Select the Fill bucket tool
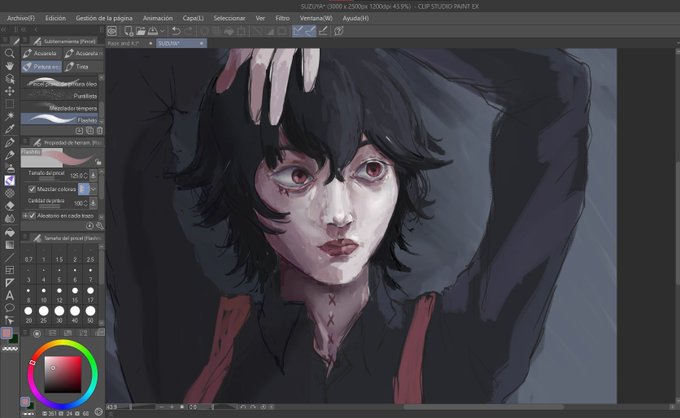The image size is (680, 418). coord(10,232)
